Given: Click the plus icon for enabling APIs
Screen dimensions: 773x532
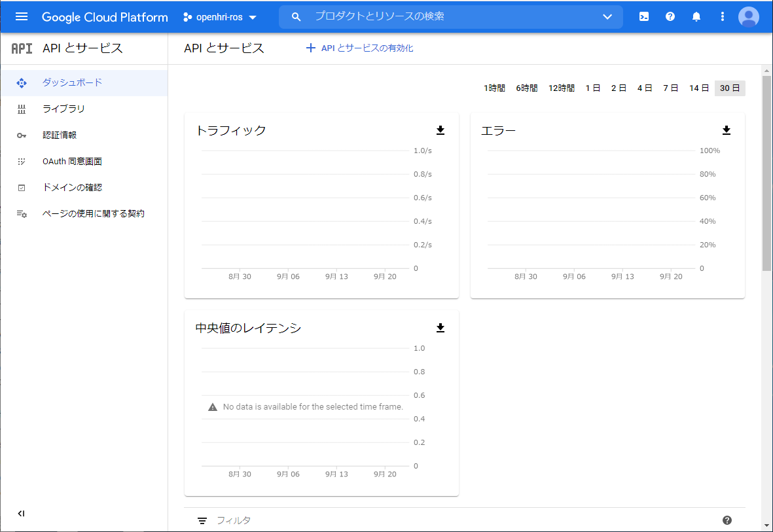Looking at the screenshot, I should coord(311,48).
